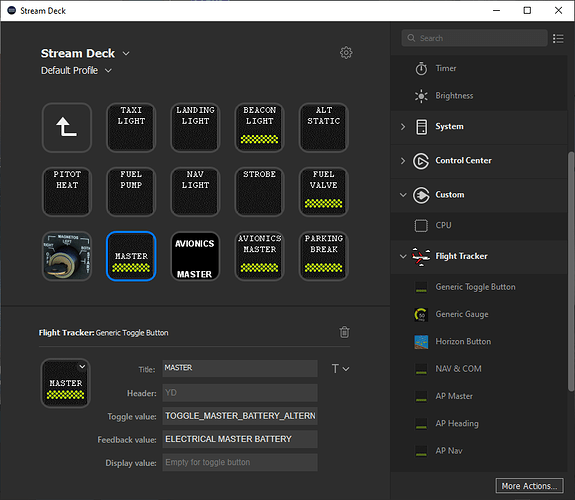Select the FUEL VALVE toggle key
This screenshot has height=500, width=575.
(x=324, y=191)
